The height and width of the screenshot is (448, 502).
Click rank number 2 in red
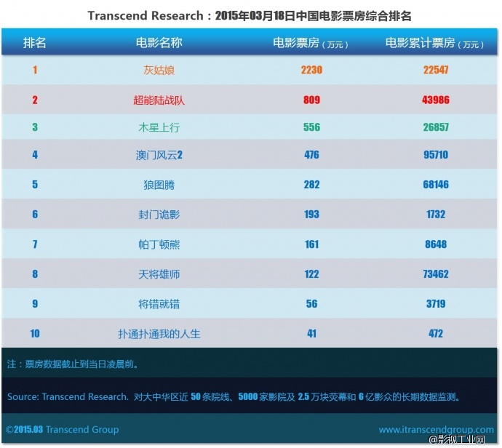(35, 100)
